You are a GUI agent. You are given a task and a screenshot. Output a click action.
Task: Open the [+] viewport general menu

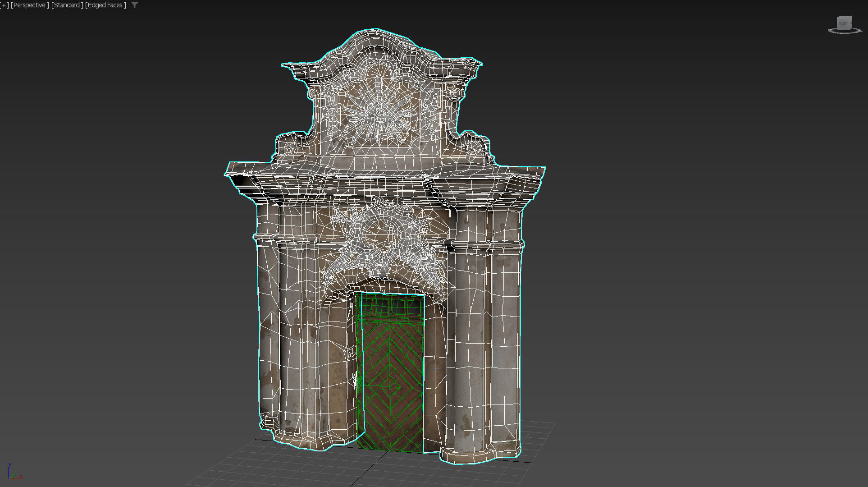click(x=5, y=5)
